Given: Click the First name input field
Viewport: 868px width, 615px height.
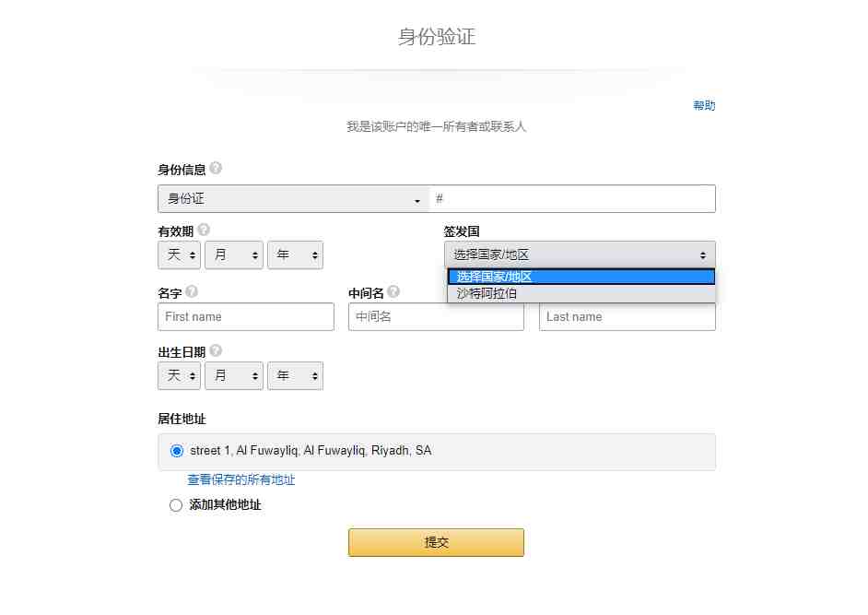Looking at the screenshot, I should (x=246, y=317).
